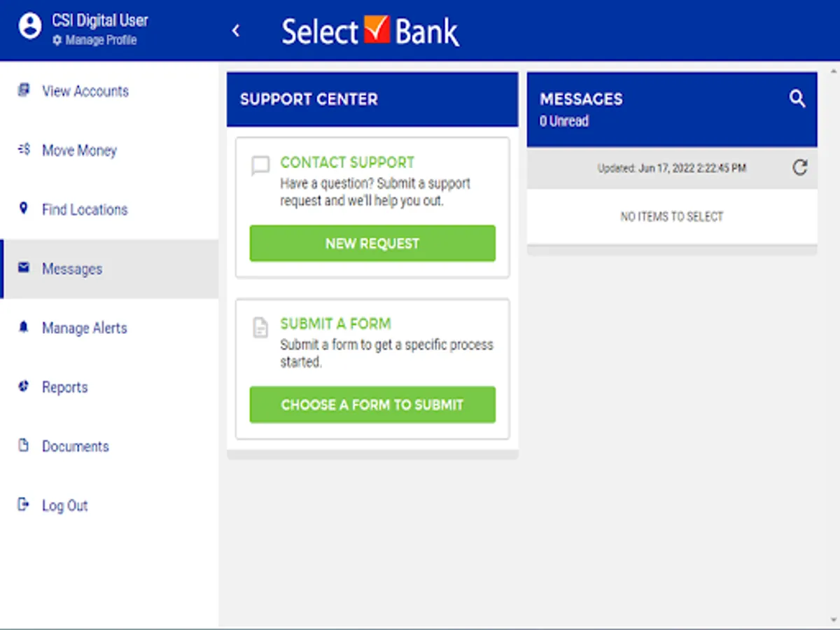Open the Messages menu item
This screenshot has width=840, height=630.
(71, 269)
